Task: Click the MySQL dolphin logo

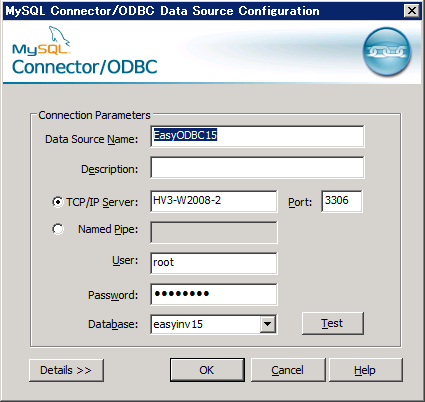Action: 41,41
